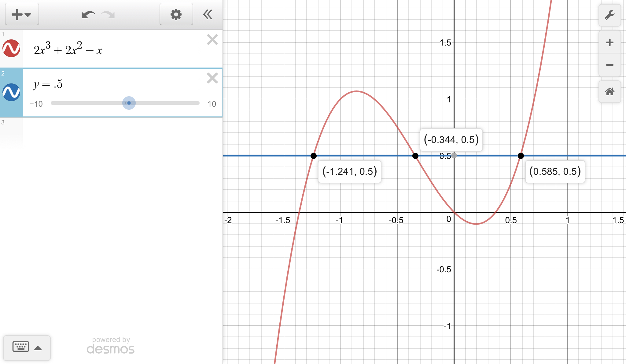Reset graph to default home view
The image size is (626, 364).
pos(609,91)
